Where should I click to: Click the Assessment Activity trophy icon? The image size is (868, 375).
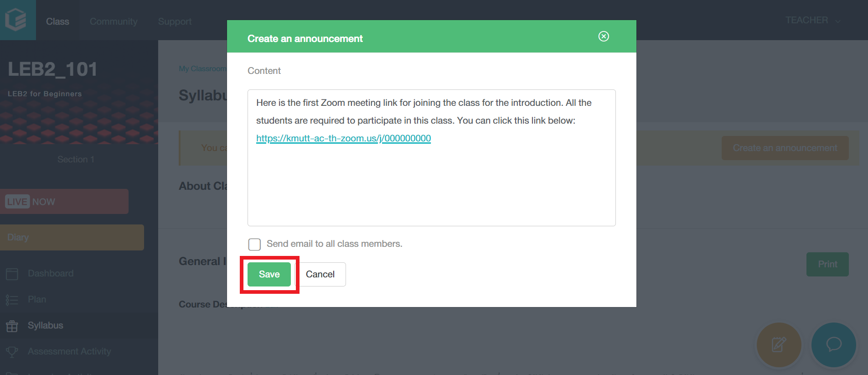12,352
